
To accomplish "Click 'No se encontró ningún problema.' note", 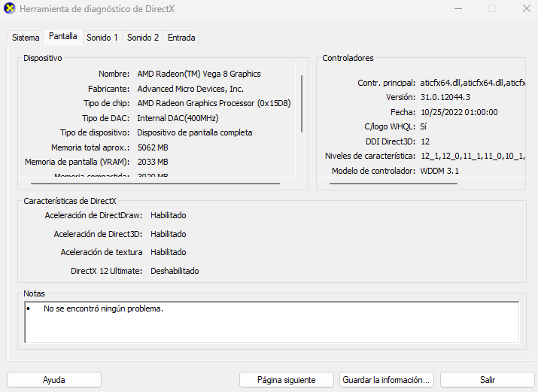I will (x=103, y=308).
